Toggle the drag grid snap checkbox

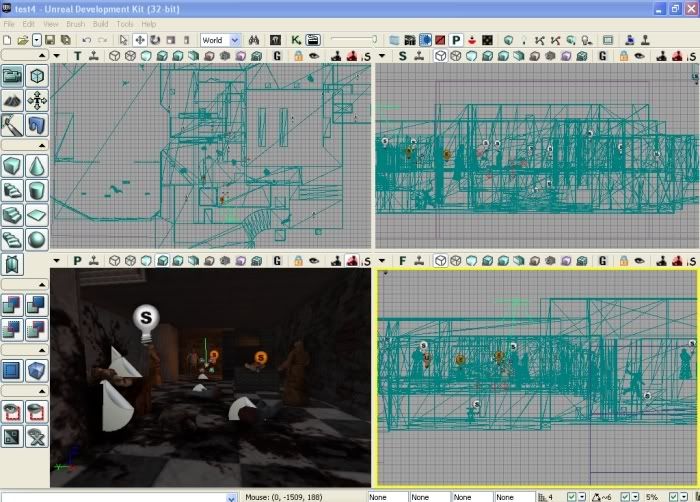coord(571,496)
